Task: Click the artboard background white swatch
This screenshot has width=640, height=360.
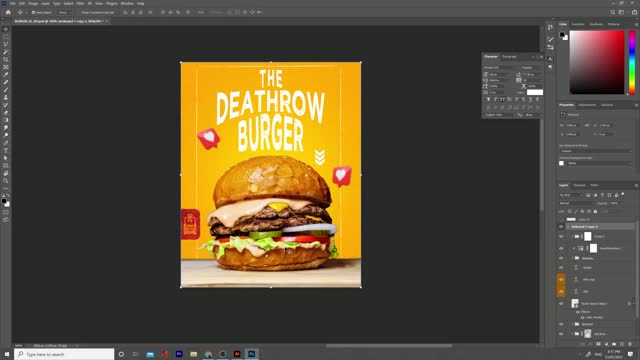Action: click(562, 163)
